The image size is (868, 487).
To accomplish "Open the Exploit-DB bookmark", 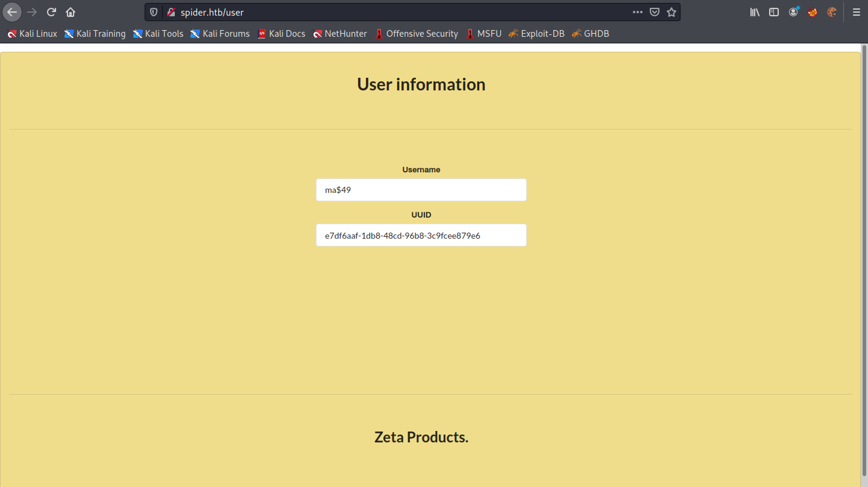I will click(537, 34).
